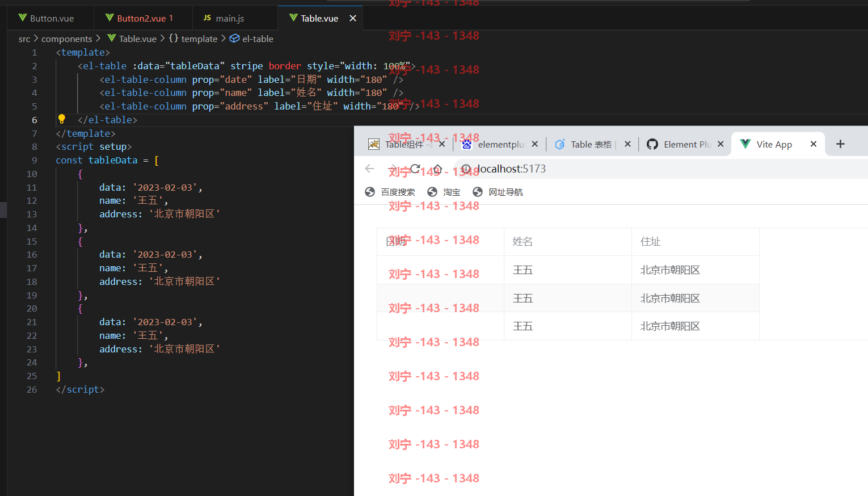Image resolution: width=868 pixels, height=496 pixels.
Task: Click the Vue icon on Button.vue tab
Action: click(x=23, y=18)
